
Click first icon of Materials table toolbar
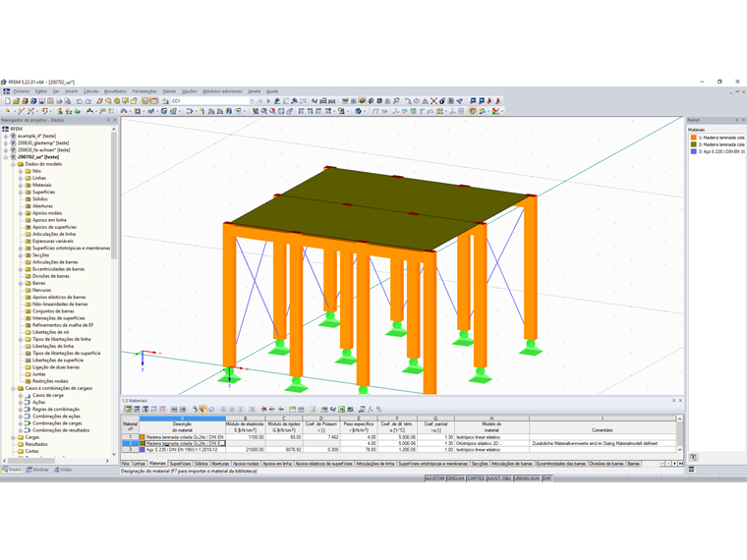(128, 409)
